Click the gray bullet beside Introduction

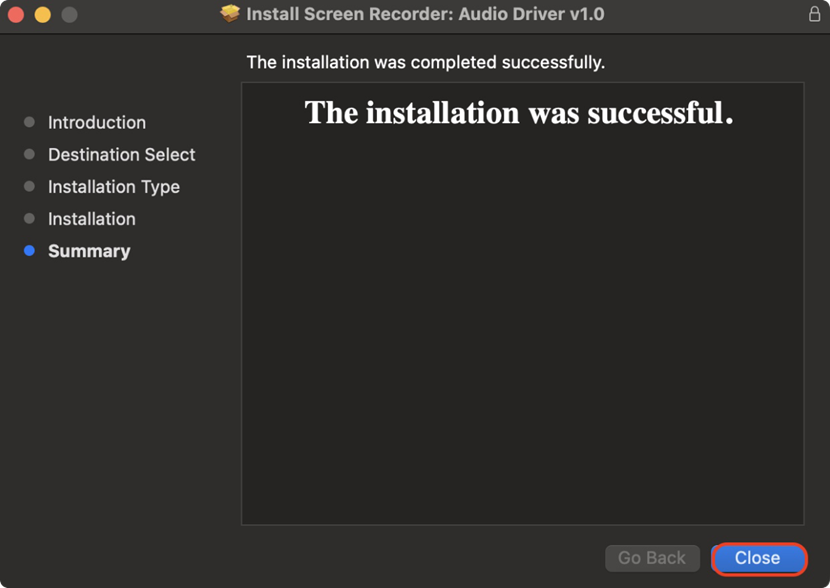pos(29,122)
